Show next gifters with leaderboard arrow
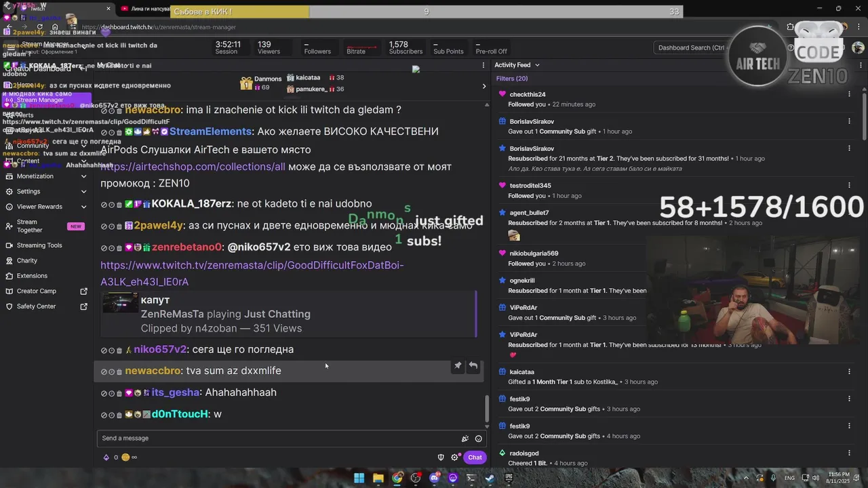Screen dimensions: 868x488 point(484,86)
